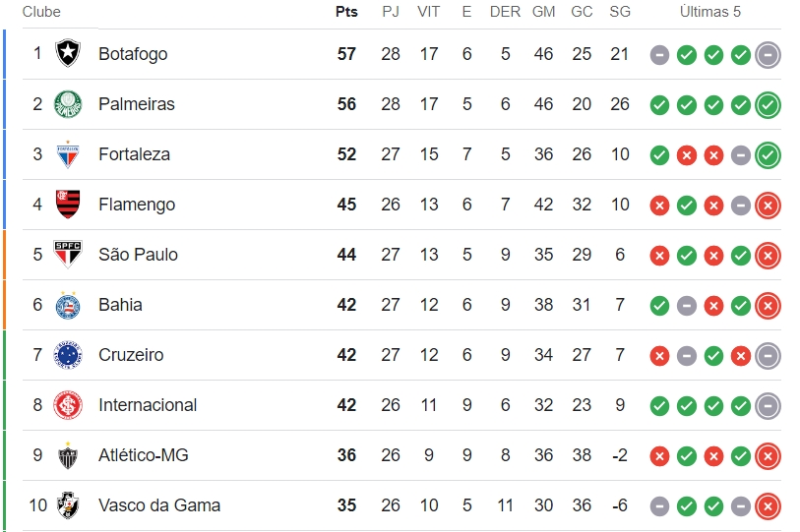Select Flamengo's latest loss result icon
This screenshot has width=800, height=532.
(x=768, y=206)
